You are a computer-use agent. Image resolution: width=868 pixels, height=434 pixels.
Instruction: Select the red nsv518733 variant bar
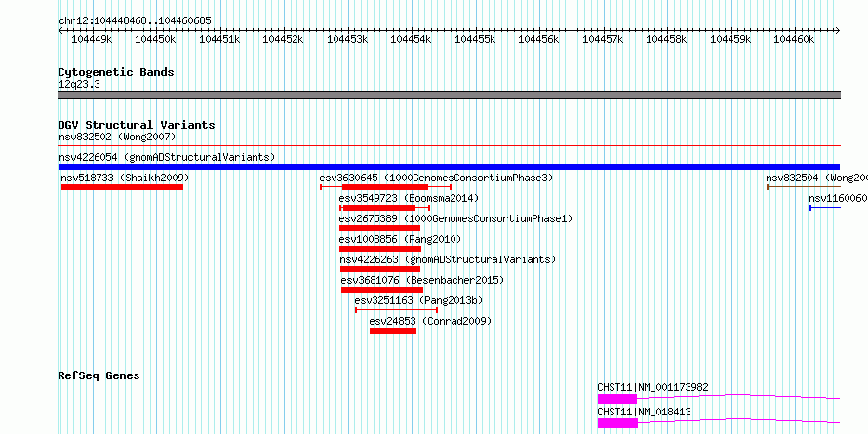point(122,187)
